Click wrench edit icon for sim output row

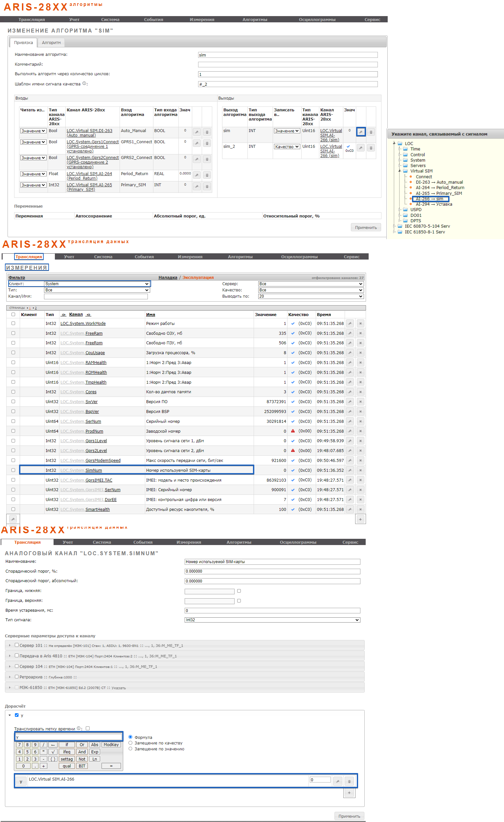pos(360,132)
